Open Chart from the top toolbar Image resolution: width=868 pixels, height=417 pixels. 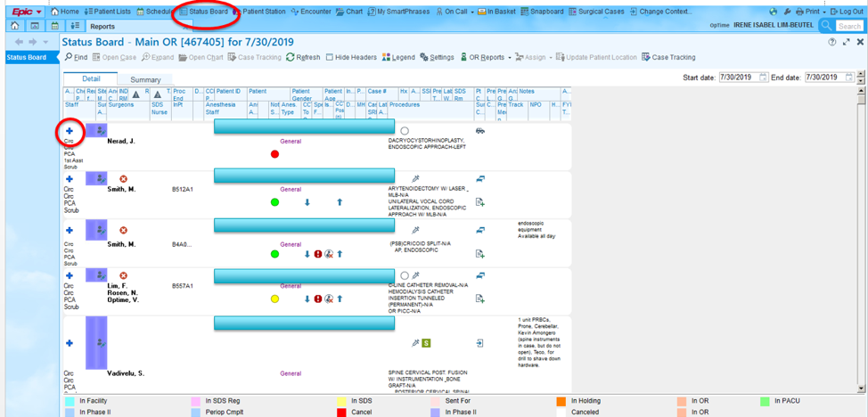(349, 11)
